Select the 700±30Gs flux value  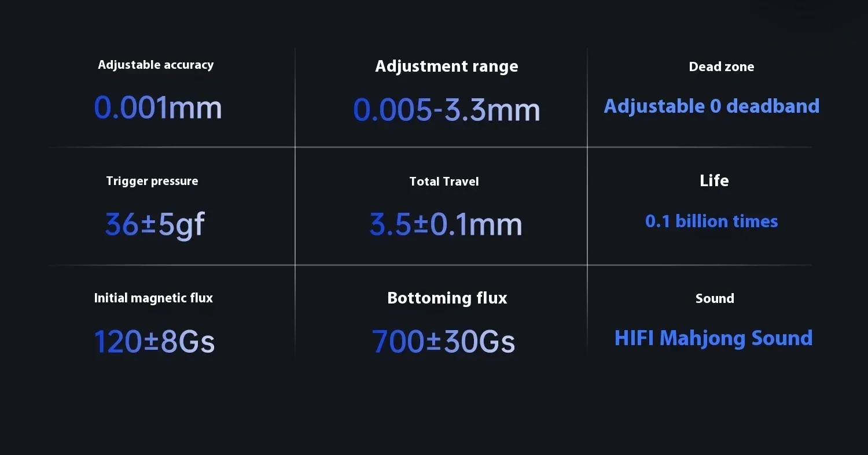(443, 341)
